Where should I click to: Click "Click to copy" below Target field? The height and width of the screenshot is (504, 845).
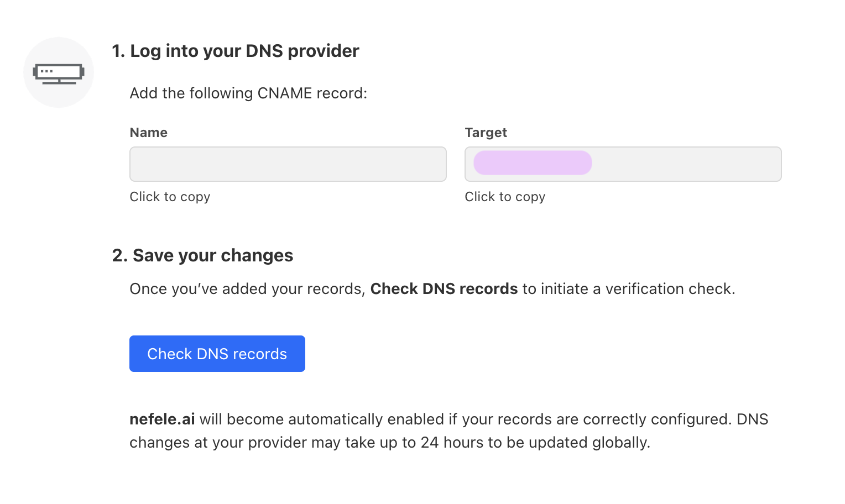tap(505, 197)
